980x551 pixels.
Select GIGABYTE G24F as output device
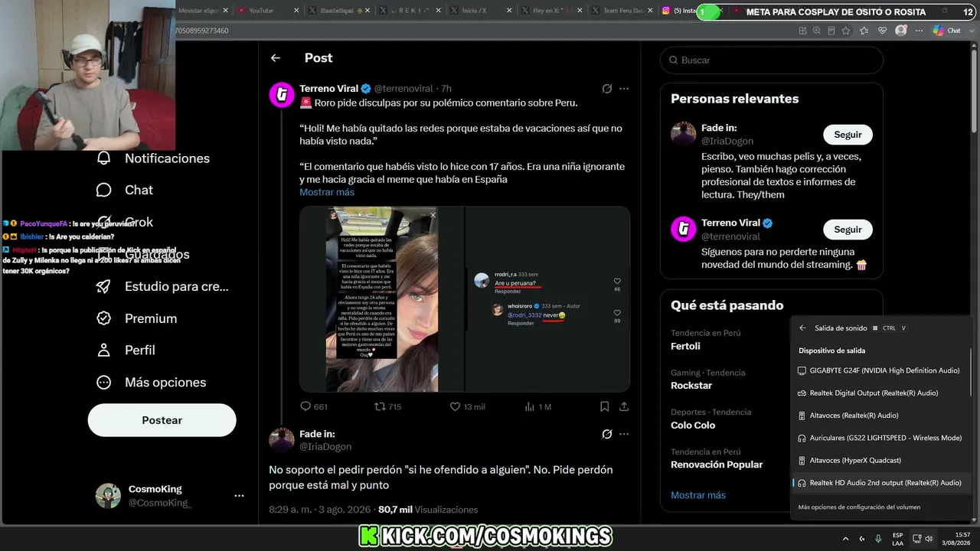tap(879, 370)
